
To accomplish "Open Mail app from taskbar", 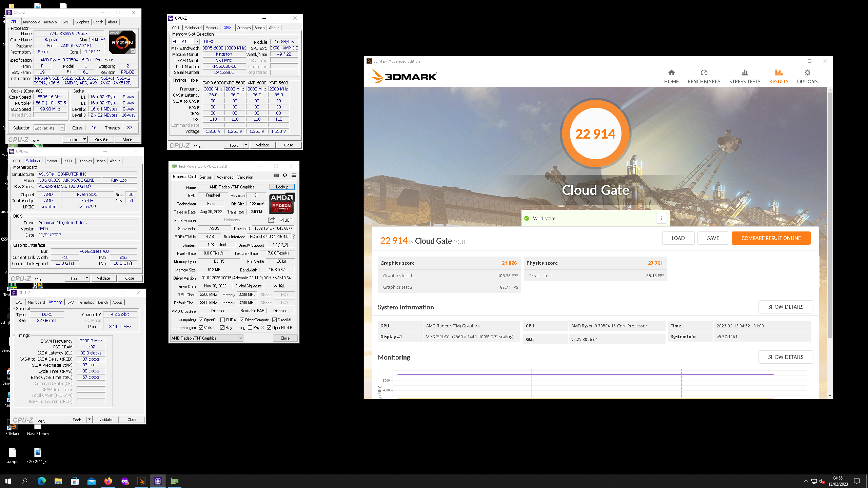I will coord(91,481).
